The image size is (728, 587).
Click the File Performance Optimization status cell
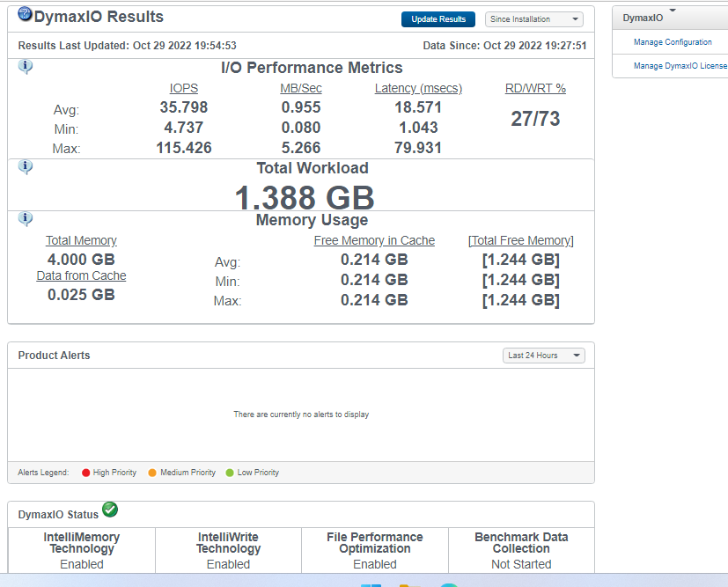tap(375, 550)
